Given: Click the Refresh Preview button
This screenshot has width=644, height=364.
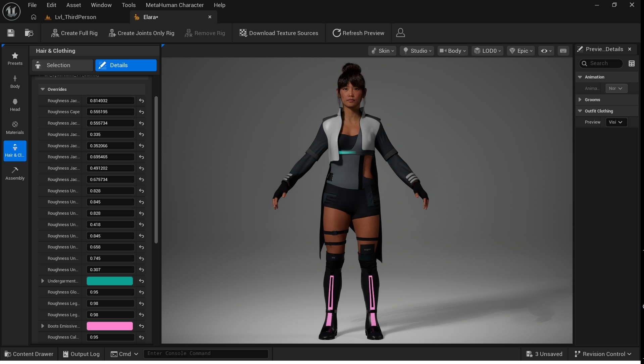Looking at the screenshot, I should pyautogui.click(x=358, y=33).
